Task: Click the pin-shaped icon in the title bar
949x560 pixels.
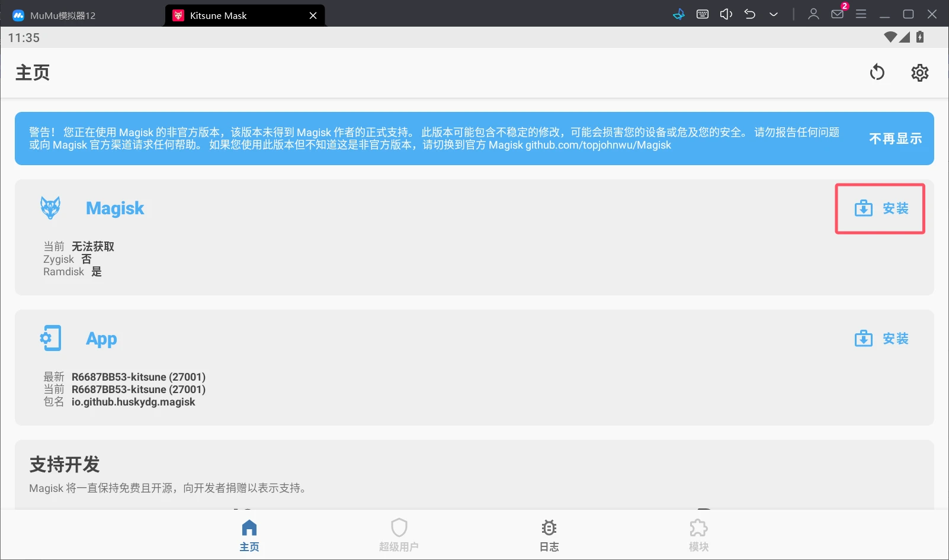Action: [x=679, y=14]
